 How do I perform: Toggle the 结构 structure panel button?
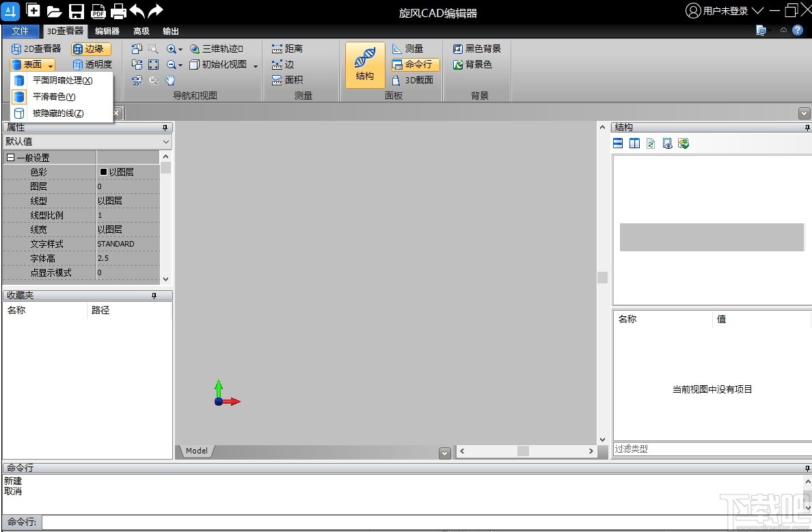point(365,65)
